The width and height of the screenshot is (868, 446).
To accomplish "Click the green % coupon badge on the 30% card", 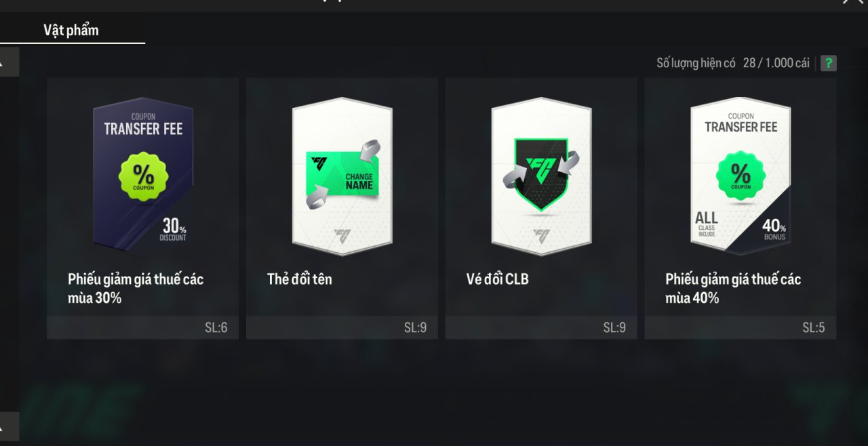I will point(143,176).
